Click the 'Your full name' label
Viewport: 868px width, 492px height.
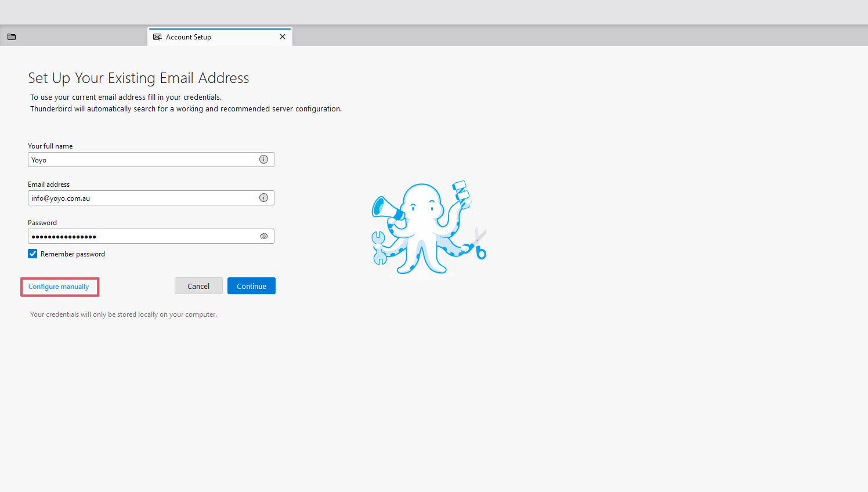point(50,146)
